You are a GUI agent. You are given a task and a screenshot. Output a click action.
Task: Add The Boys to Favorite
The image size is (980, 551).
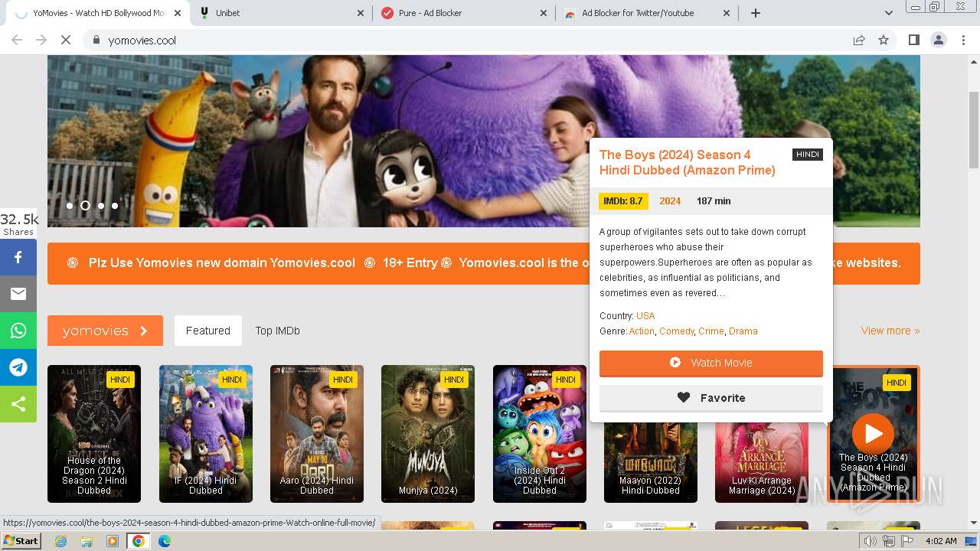tap(711, 398)
